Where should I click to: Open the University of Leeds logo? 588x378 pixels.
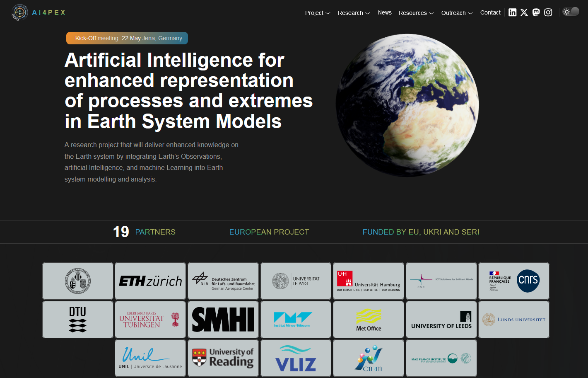click(x=441, y=320)
